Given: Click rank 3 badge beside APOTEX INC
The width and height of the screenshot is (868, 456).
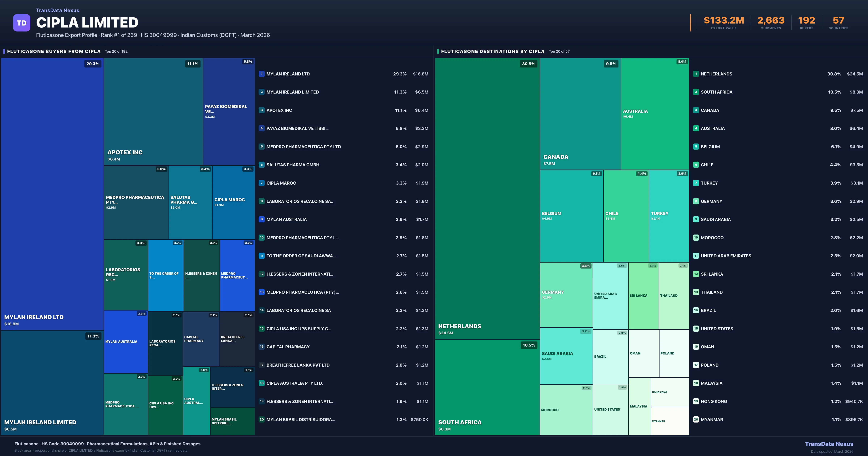Looking at the screenshot, I should [x=261, y=110].
